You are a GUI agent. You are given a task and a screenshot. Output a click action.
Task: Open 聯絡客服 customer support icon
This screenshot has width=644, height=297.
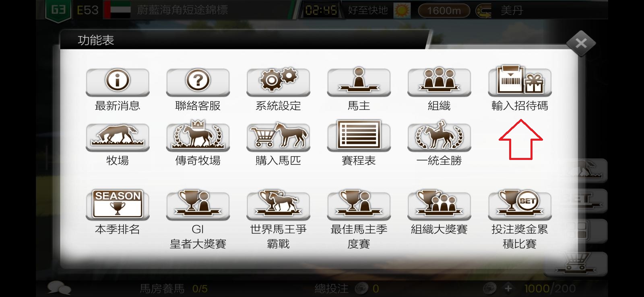(198, 82)
